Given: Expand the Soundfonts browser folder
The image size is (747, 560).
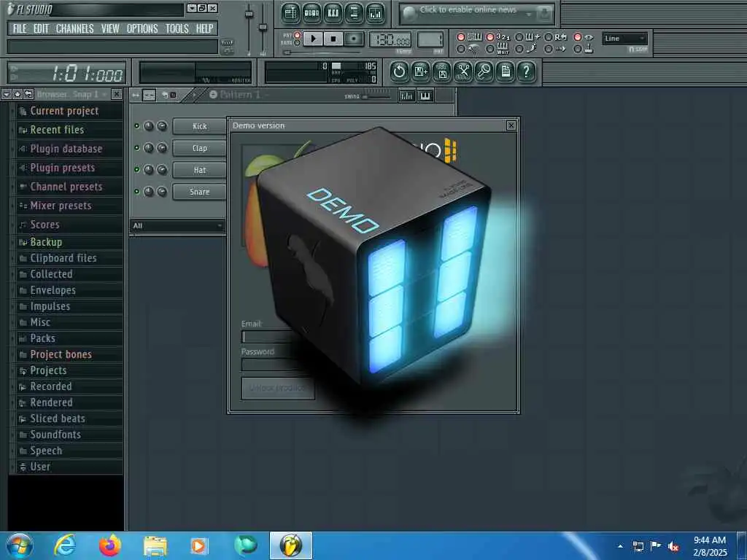Looking at the screenshot, I should 69,435.
